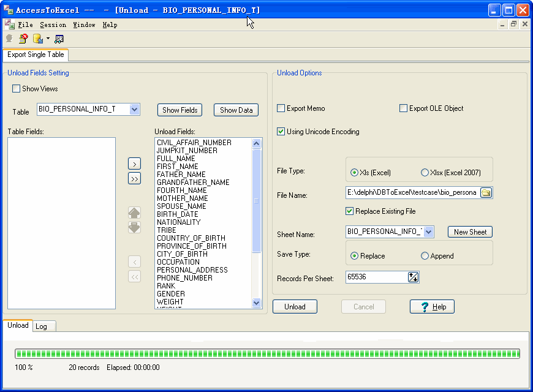Select NATIONALITY in Unload Fields
This screenshot has height=392, width=533.
(178, 222)
